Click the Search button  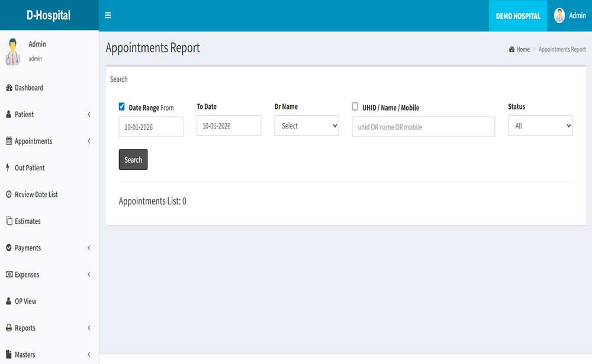tap(133, 160)
